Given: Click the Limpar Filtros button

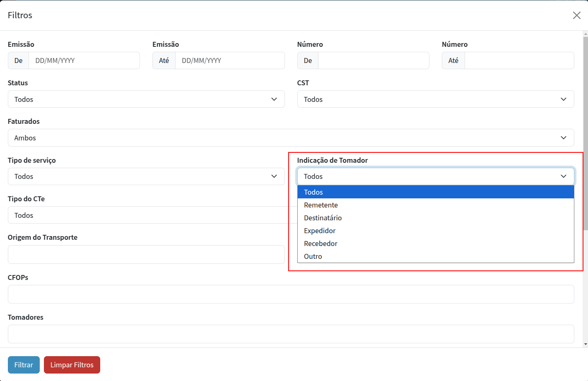Looking at the screenshot, I should pos(72,365).
